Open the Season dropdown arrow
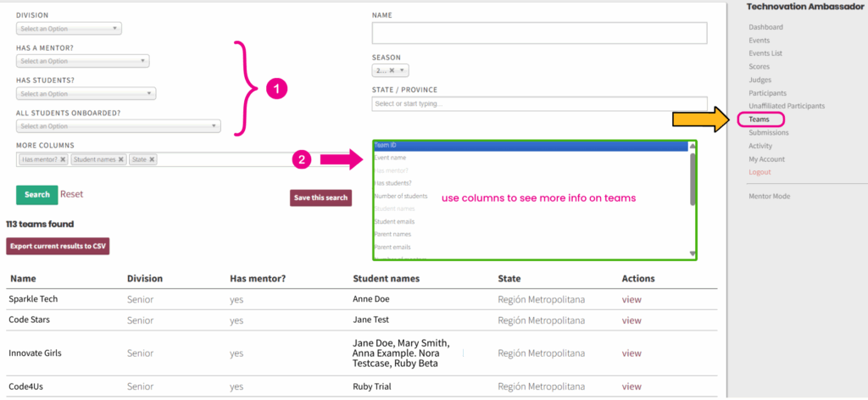Screen dimensions: 868x400 (403, 71)
